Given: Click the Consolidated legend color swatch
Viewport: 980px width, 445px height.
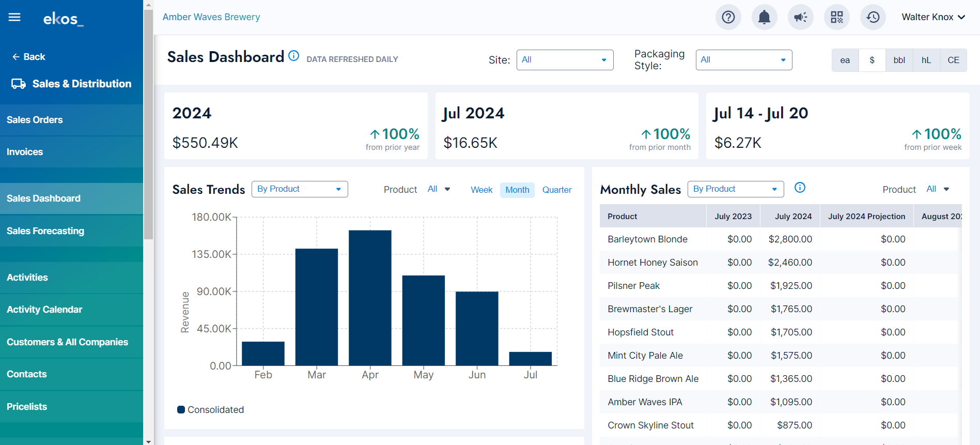Looking at the screenshot, I should [181, 410].
